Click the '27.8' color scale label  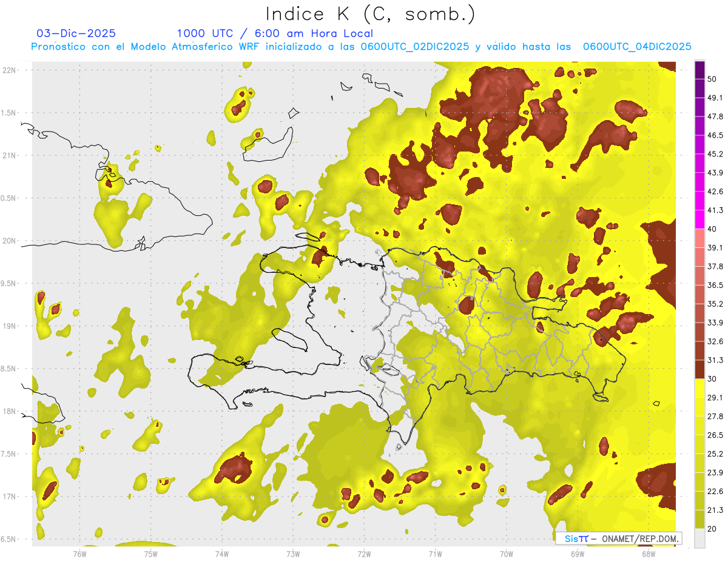715,416
